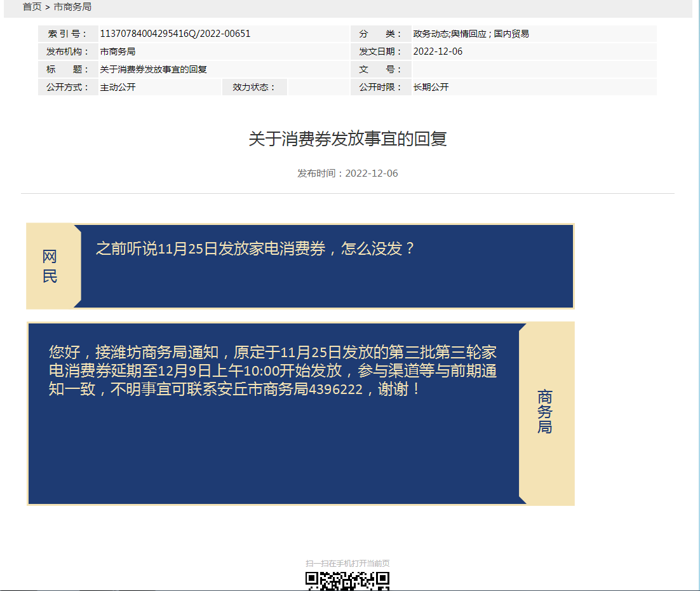Click the 公开方式 label cell
Screen dimensions: 700x591
click(x=68, y=87)
